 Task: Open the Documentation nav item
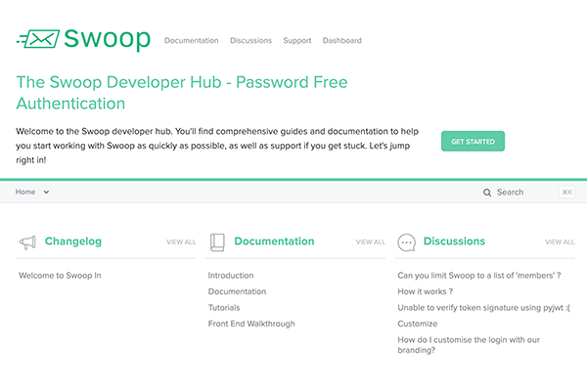tap(192, 40)
